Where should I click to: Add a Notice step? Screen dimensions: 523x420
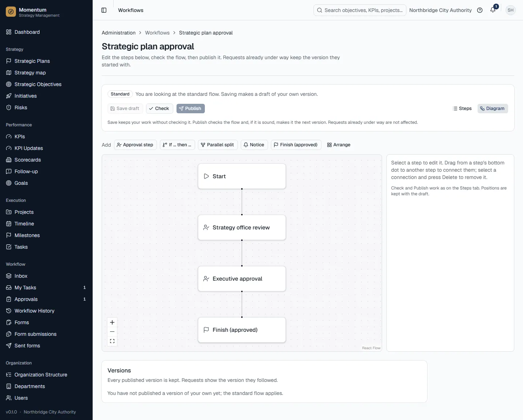[x=254, y=145]
